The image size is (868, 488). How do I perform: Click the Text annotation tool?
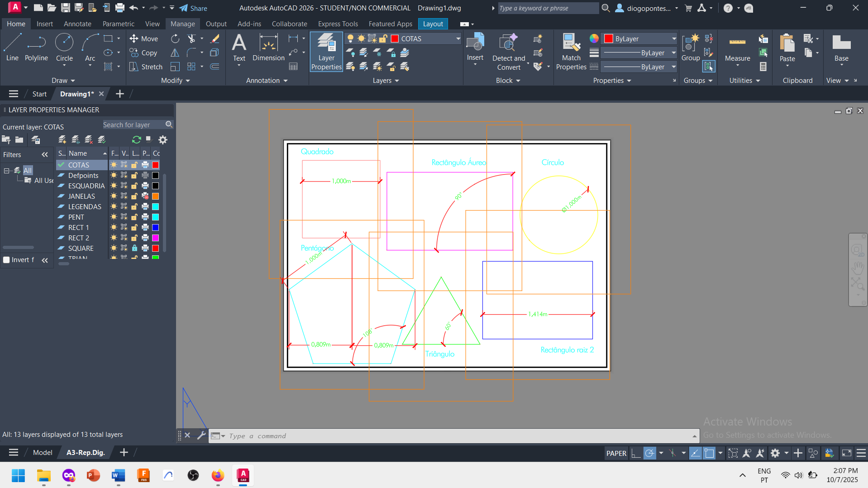point(239,47)
